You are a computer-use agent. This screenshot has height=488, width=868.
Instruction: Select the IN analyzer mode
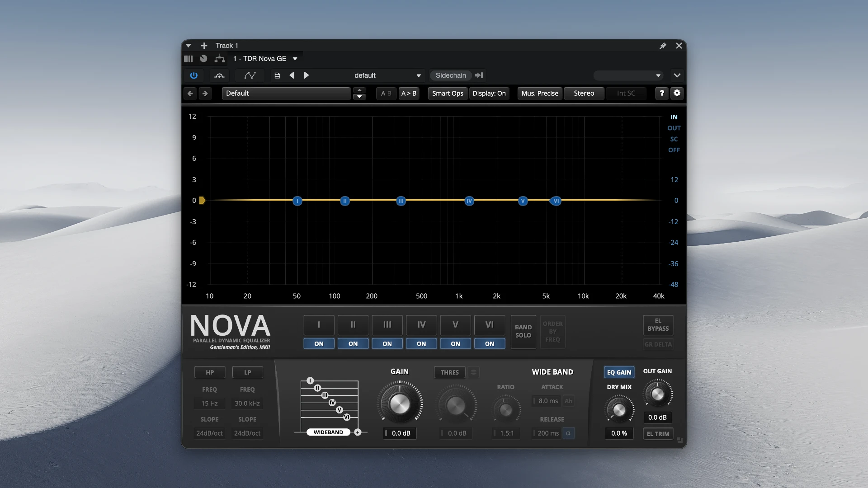tap(674, 117)
